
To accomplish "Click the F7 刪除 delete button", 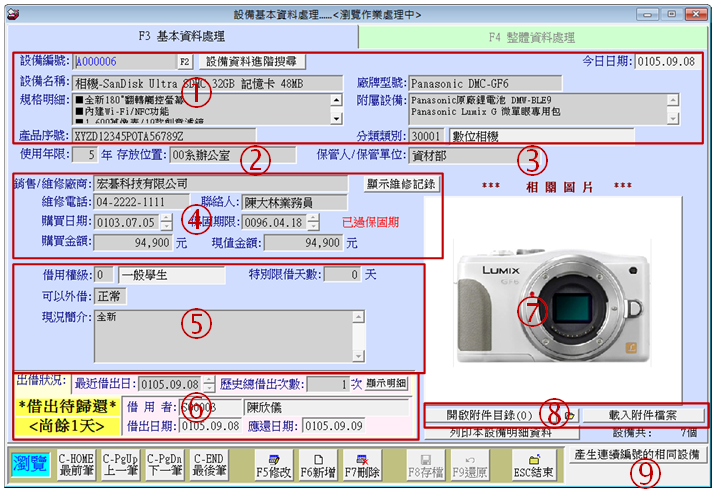I will [362, 465].
